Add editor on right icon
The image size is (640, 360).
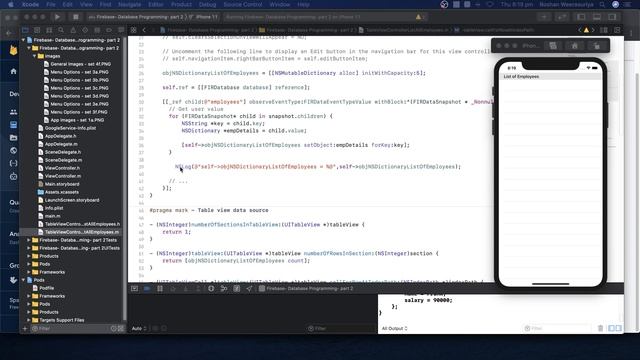point(617,30)
